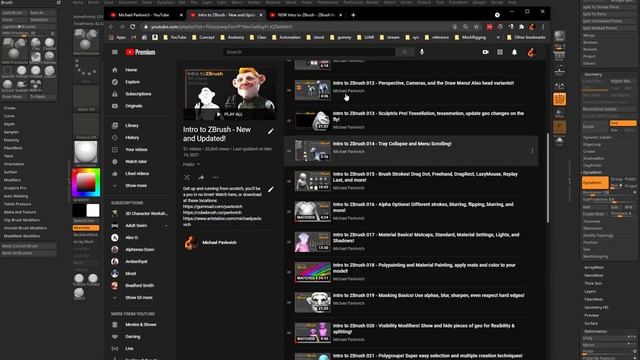Screen dimensions: 640x360
Task: Open the YouTube apps grid icon
Action: tap(500, 52)
